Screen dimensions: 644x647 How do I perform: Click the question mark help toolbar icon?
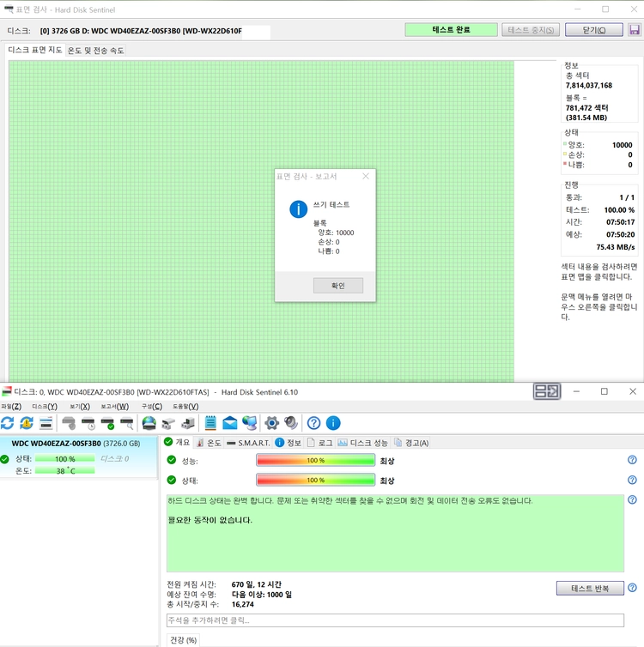point(313,423)
